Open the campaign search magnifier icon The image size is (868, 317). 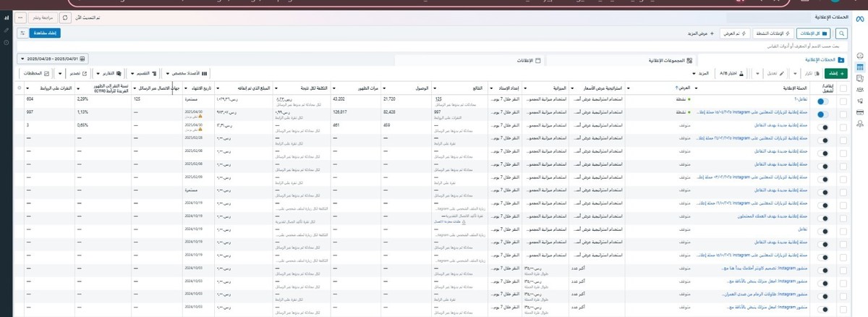842,33
